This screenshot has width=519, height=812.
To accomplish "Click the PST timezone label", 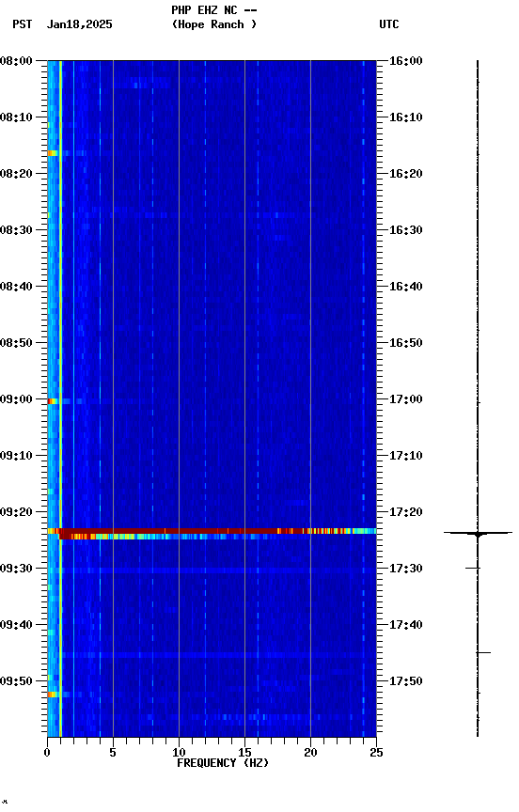I will pos(23,24).
